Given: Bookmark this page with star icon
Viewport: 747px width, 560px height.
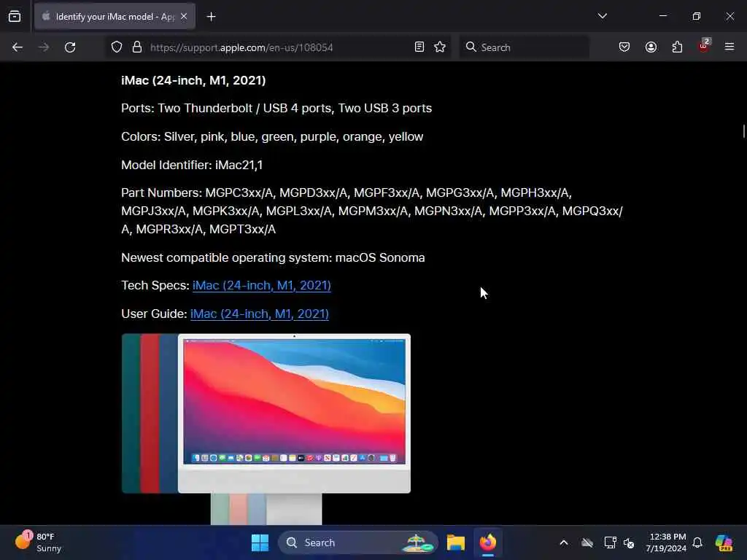Looking at the screenshot, I should (x=440, y=47).
